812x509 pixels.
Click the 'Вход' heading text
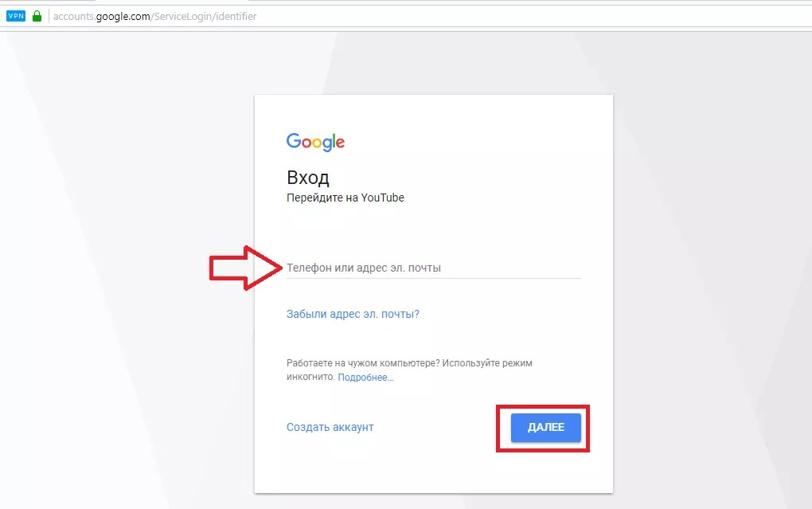pos(307,178)
